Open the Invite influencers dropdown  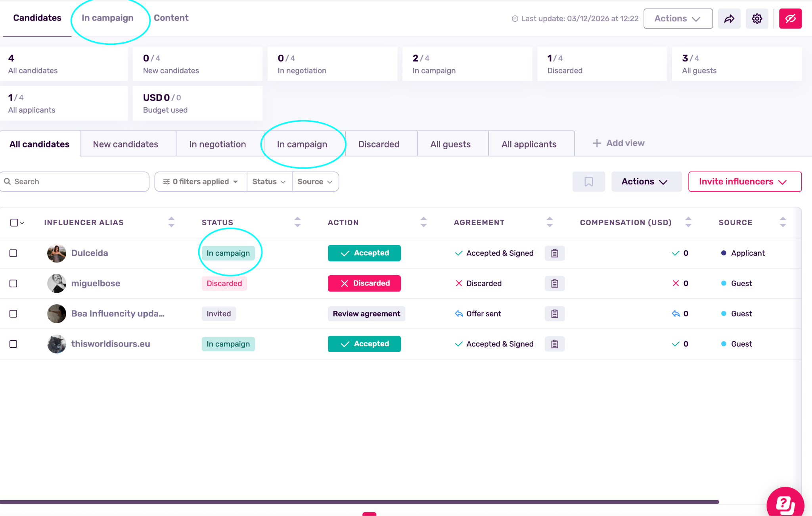point(745,182)
